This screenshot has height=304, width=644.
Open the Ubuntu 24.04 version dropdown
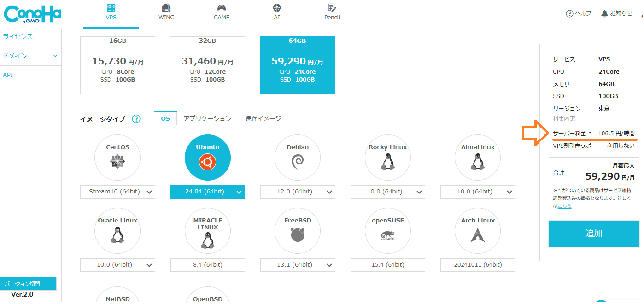[208, 192]
